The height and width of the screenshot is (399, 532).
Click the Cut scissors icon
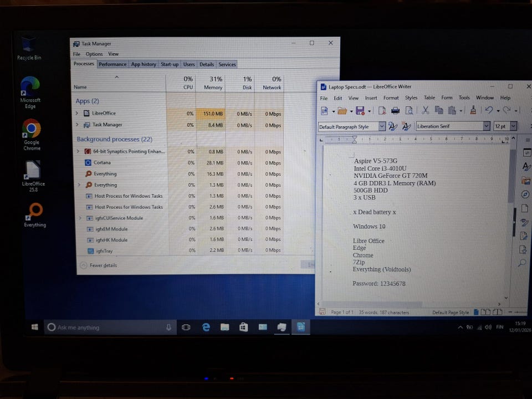click(425, 110)
